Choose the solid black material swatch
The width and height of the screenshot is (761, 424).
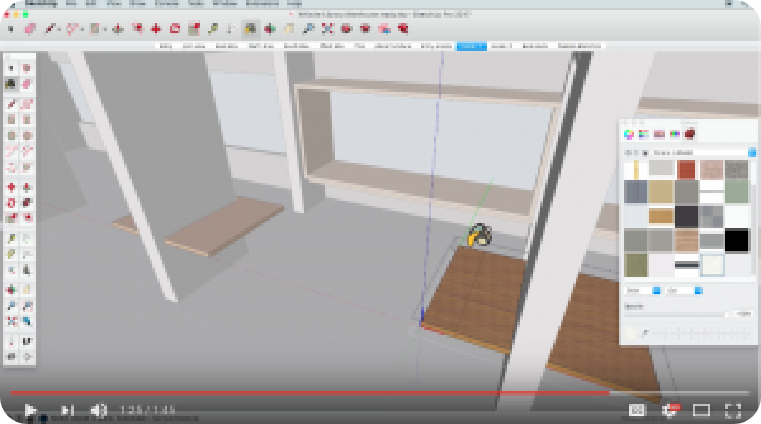pos(737,241)
